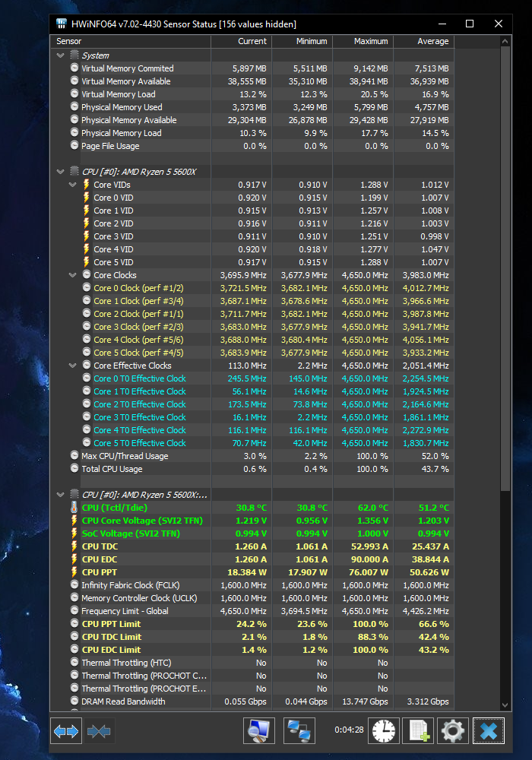Click the vertical scrollbar thumb
Viewport: 532px width, 760px height.
pyautogui.click(x=505, y=269)
